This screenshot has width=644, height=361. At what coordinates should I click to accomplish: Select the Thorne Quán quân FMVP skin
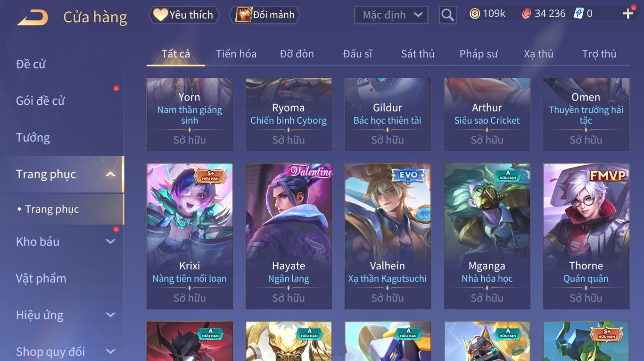pyautogui.click(x=586, y=236)
